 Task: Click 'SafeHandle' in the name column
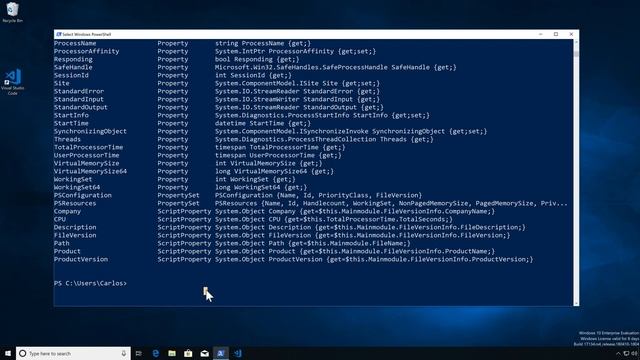point(73,67)
